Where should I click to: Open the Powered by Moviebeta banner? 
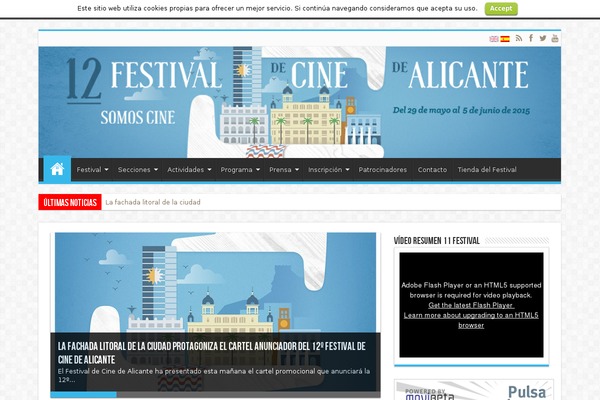(474, 390)
